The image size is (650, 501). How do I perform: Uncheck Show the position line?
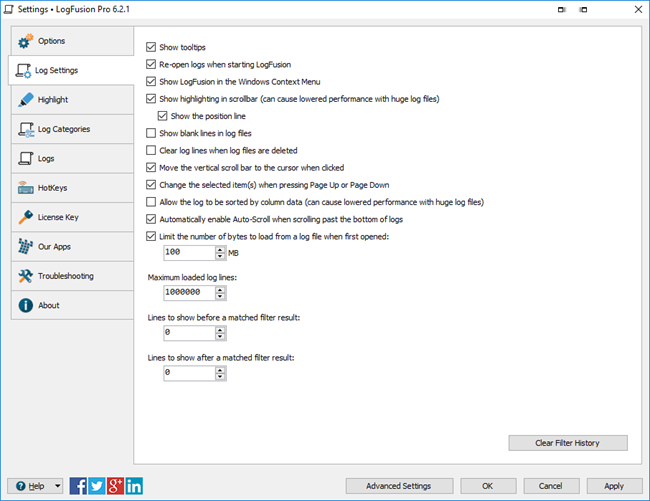click(x=162, y=116)
